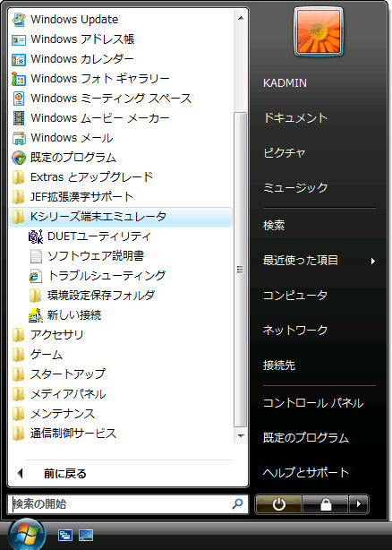Image resolution: width=392 pixels, height=550 pixels.
Task: Click the second quick launch monitor icon
Action: pyautogui.click(x=86, y=536)
